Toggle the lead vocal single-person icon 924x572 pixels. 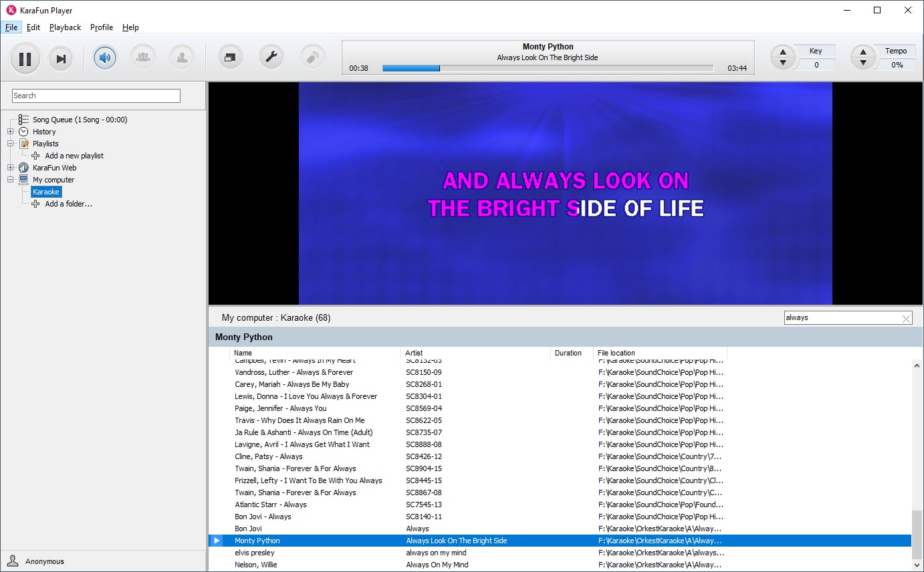point(181,57)
